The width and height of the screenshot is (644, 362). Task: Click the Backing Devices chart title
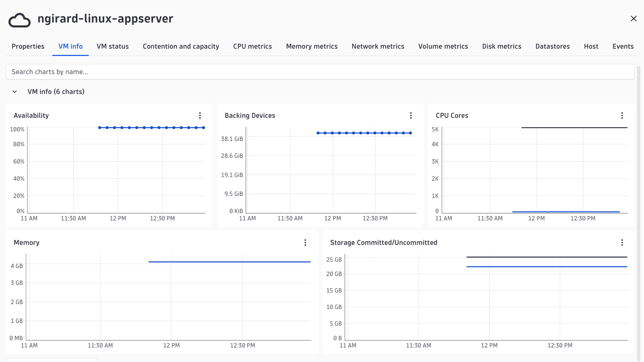[250, 116]
